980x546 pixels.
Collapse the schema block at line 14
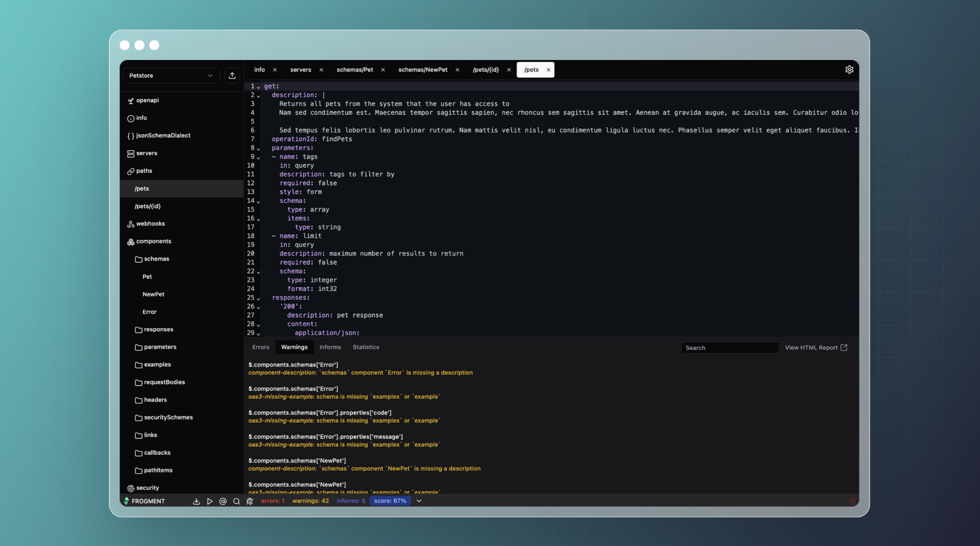point(258,201)
